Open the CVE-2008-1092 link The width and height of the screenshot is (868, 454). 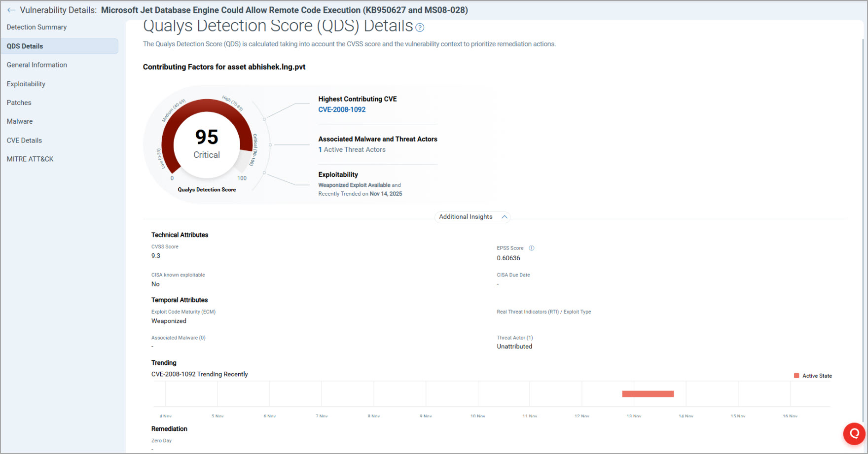[x=342, y=109]
